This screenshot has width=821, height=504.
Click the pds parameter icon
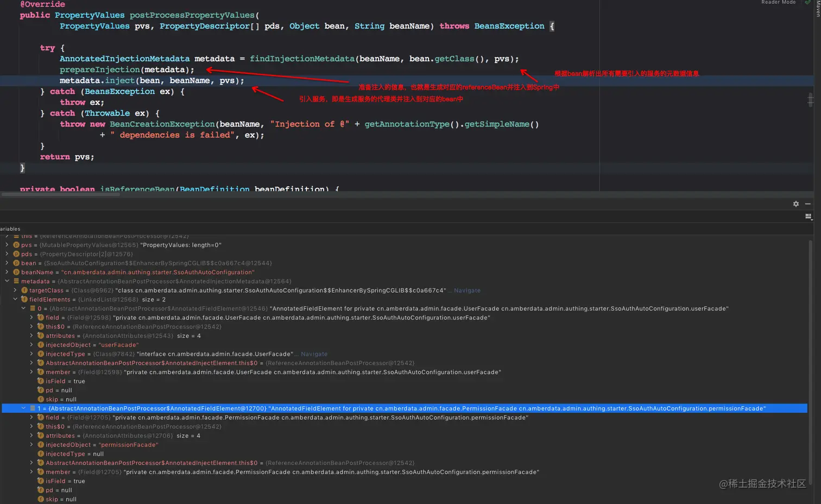(16, 254)
